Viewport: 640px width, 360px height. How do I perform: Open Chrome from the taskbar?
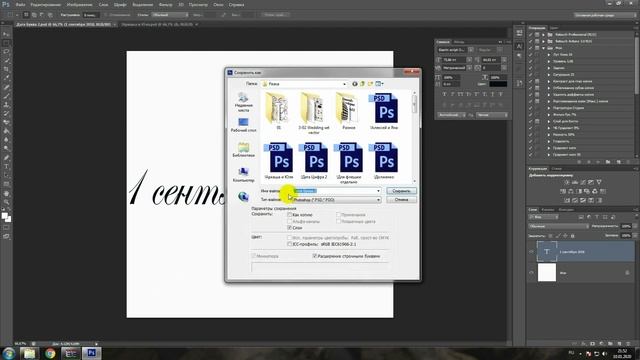pos(50,353)
